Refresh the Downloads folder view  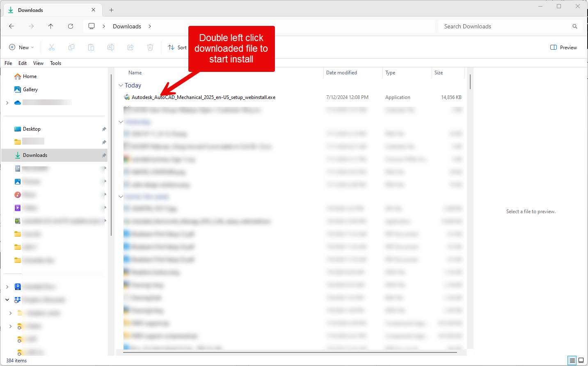click(71, 26)
